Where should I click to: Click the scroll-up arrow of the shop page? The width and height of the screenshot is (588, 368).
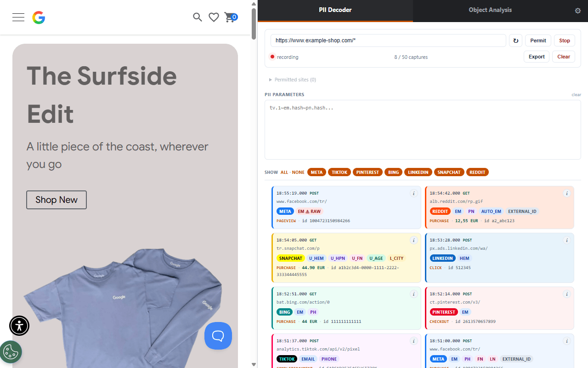(254, 4)
